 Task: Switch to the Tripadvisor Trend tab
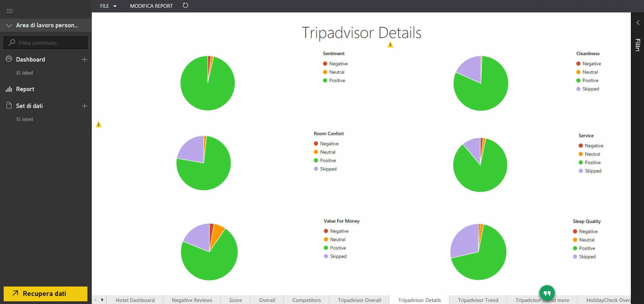tap(478, 300)
